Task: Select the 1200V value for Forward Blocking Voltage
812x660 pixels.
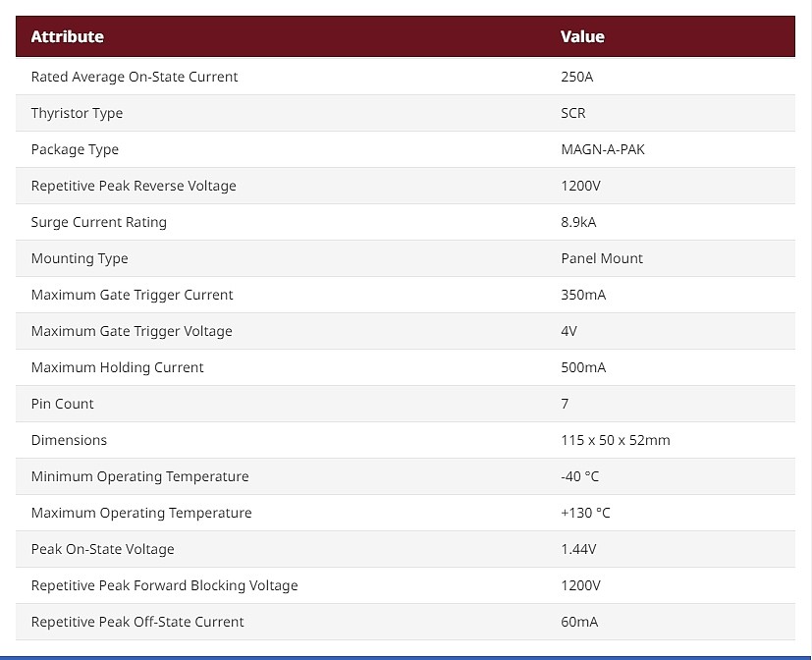Action: click(580, 585)
